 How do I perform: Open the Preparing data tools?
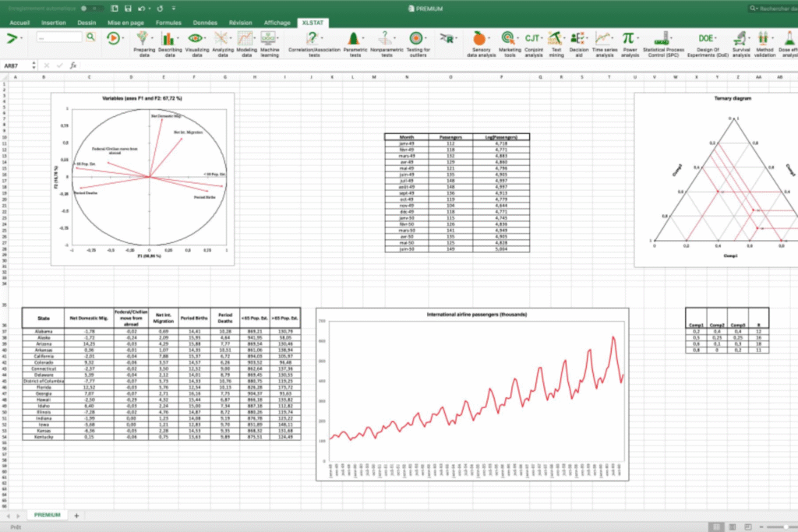pos(144,44)
